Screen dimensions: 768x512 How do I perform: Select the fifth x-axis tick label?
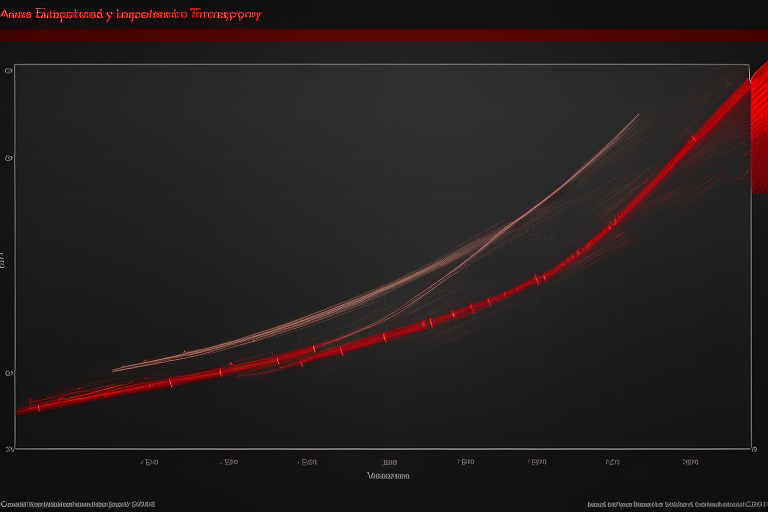pos(465,463)
